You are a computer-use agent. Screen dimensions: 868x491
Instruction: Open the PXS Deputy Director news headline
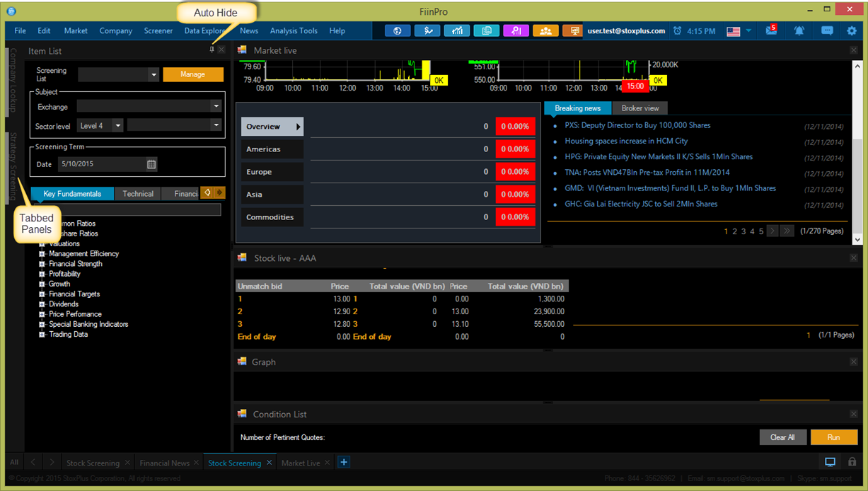coord(637,125)
